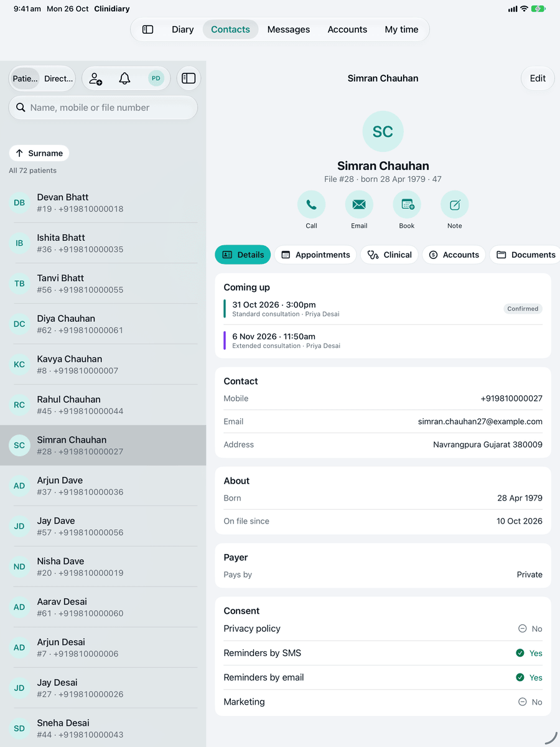This screenshot has width=560, height=747.
Task: Open Tanvi Bhatt's record
Action: click(x=103, y=284)
